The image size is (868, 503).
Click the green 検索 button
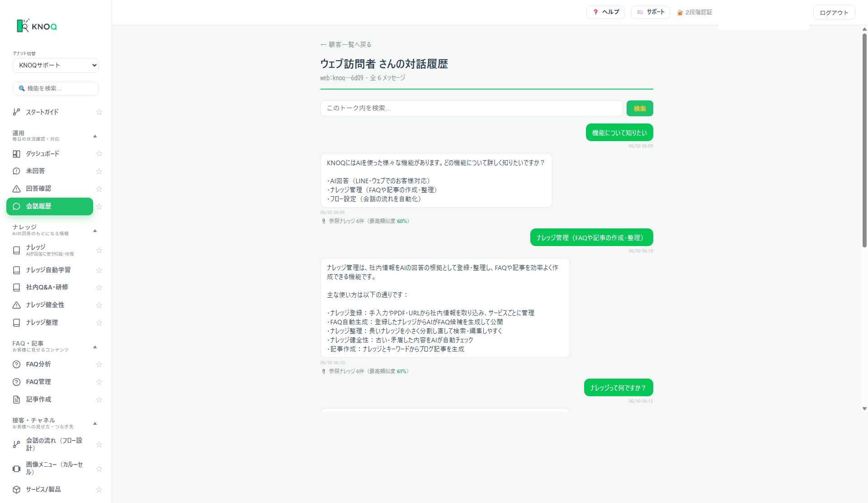tap(640, 109)
